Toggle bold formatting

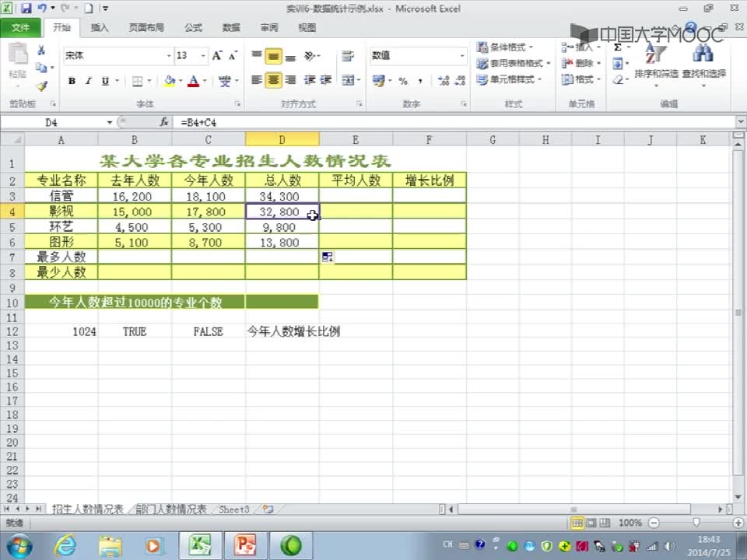coord(72,81)
